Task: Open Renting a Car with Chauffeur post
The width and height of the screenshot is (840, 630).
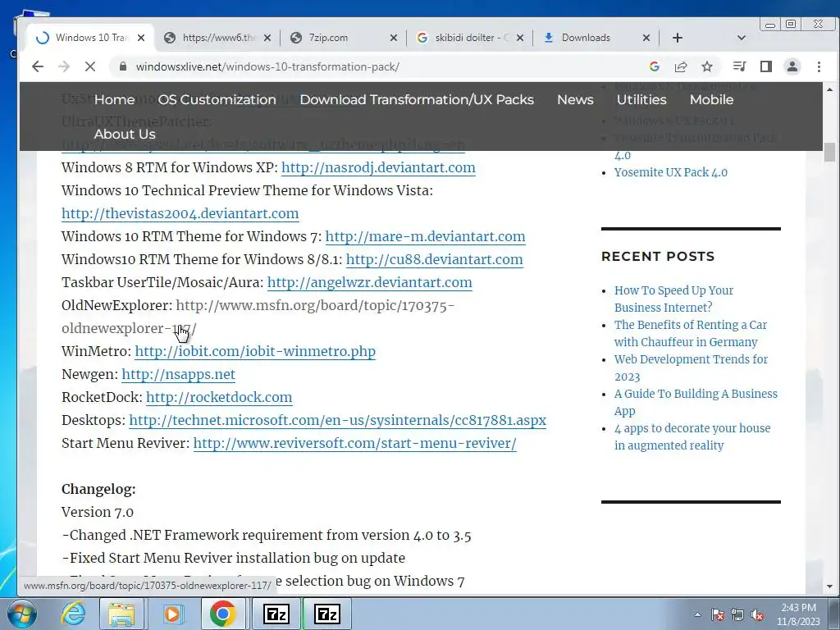Action: point(691,333)
